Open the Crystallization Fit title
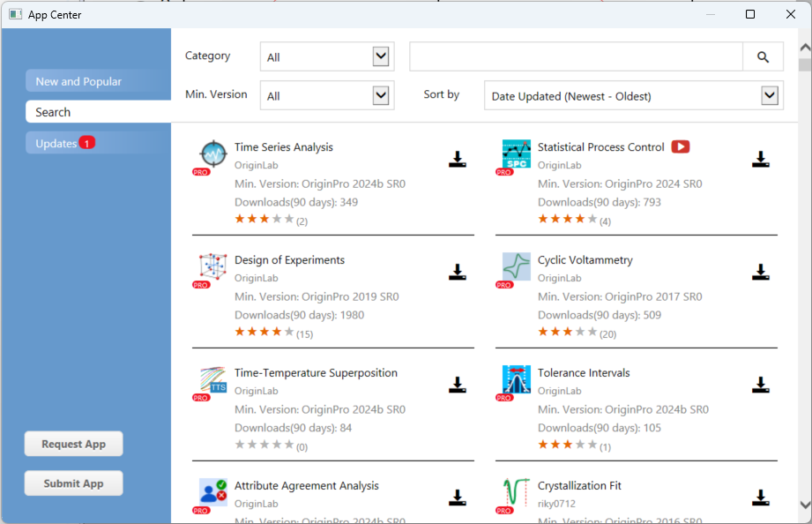This screenshot has height=524, width=812. 579,486
